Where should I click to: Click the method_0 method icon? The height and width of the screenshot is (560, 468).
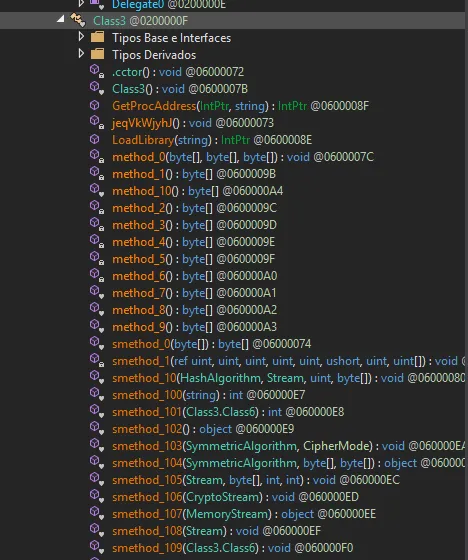click(96, 156)
